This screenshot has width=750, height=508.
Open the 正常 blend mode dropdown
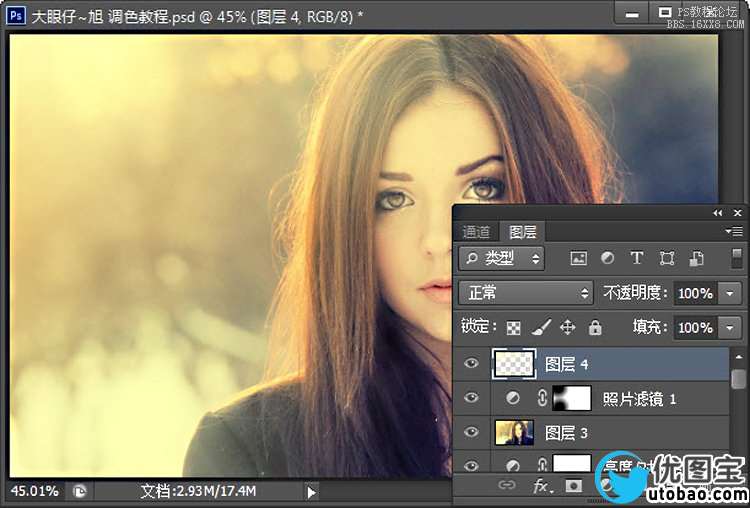point(526,293)
